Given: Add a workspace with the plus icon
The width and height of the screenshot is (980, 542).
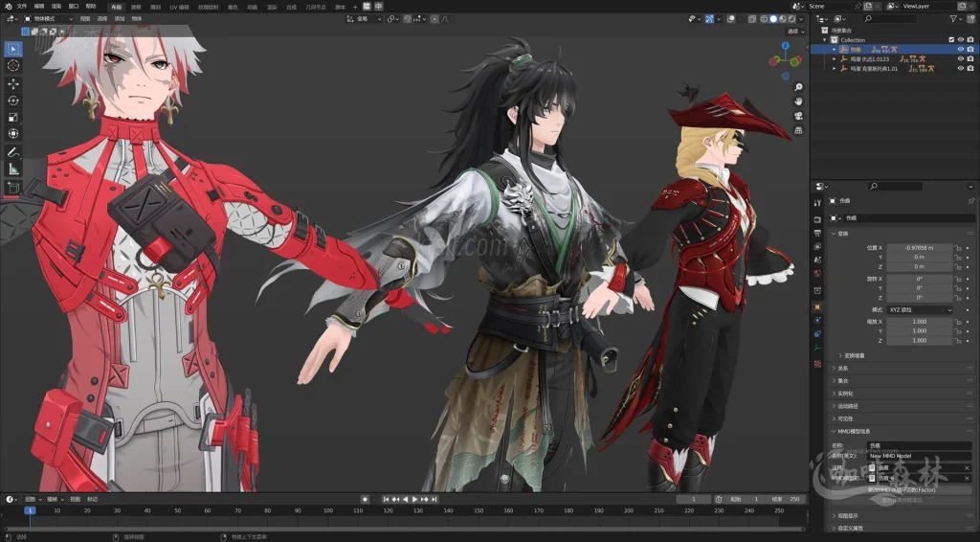Looking at the screenshot, I should pyautogui.click(x=355, y=7).
